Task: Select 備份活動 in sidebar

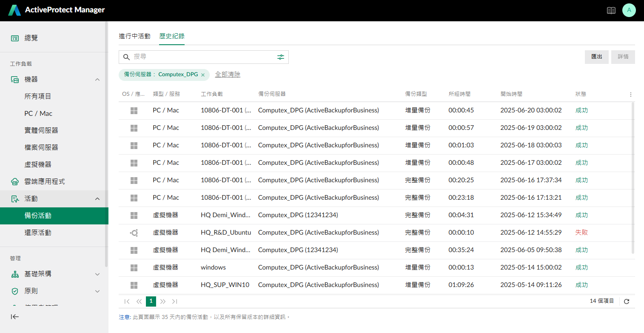Action: coord(54,215)
